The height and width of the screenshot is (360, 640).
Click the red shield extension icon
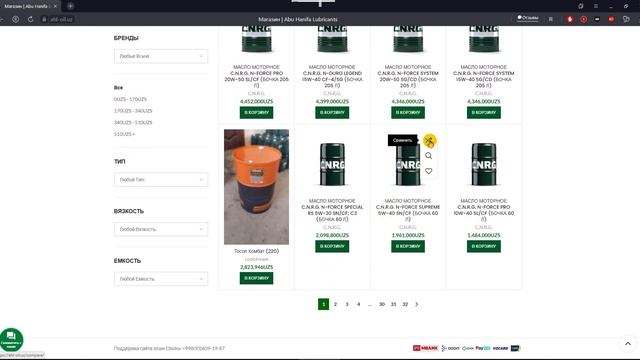(x=570, y=19)
